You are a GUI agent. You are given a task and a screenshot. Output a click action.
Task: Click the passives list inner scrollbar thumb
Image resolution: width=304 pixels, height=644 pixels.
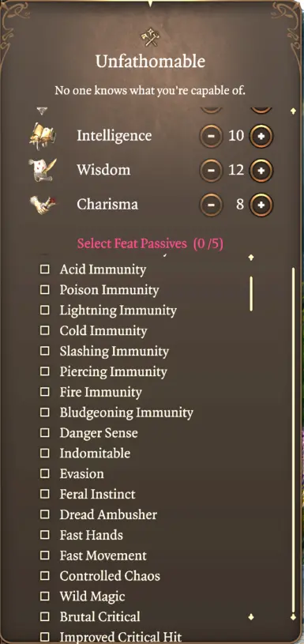click(x=251, y=294)
